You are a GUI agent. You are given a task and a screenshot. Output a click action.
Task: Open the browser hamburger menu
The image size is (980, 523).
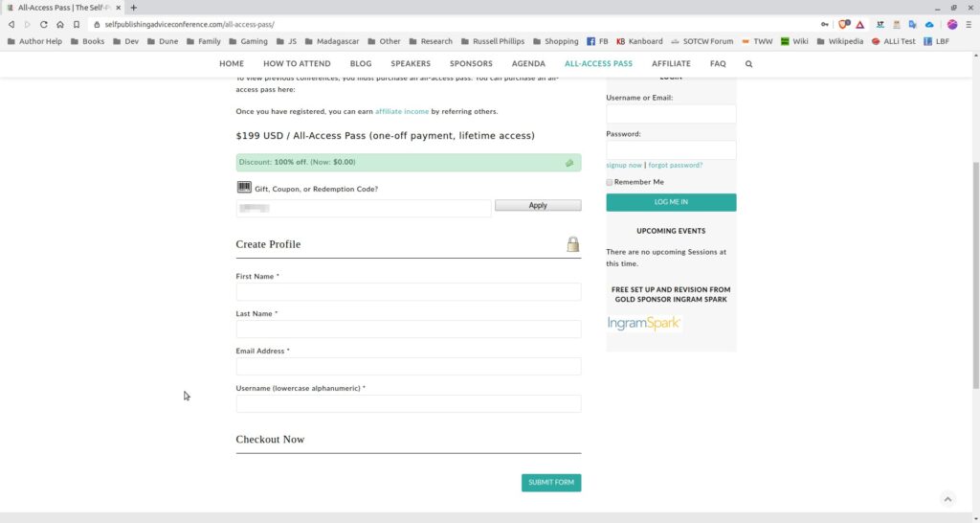coord(969,24)
